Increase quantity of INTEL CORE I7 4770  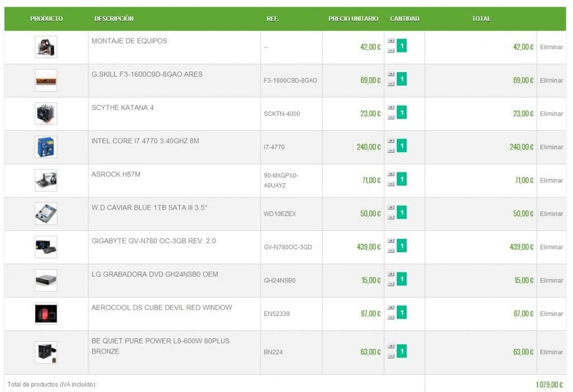391,141
